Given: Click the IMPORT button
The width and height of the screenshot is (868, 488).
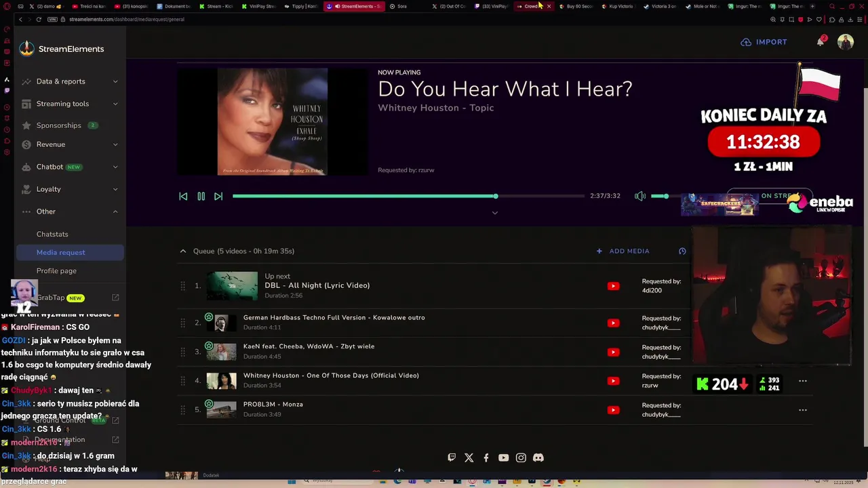Looking at the screenshot, I should [x=764, y=42].
